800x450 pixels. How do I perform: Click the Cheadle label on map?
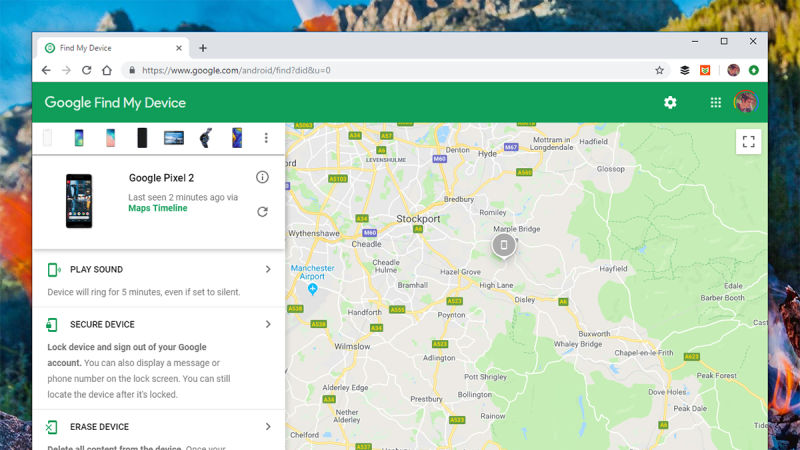[x=366, y=244]
